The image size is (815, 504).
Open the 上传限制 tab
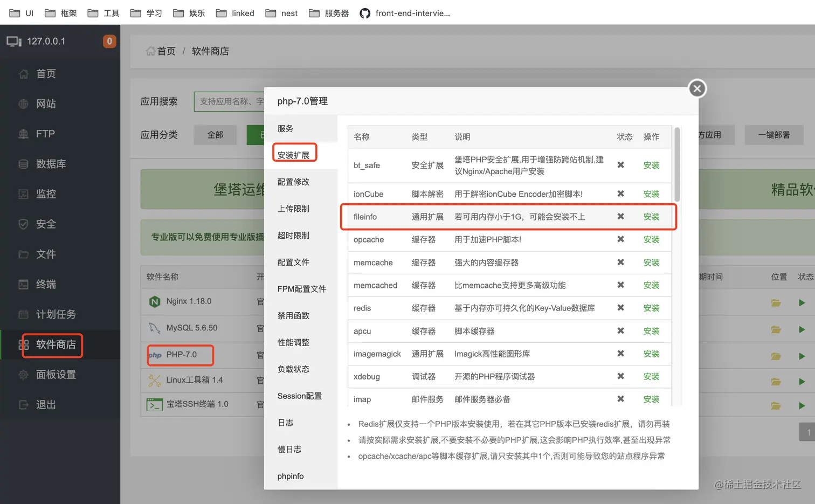301,209
